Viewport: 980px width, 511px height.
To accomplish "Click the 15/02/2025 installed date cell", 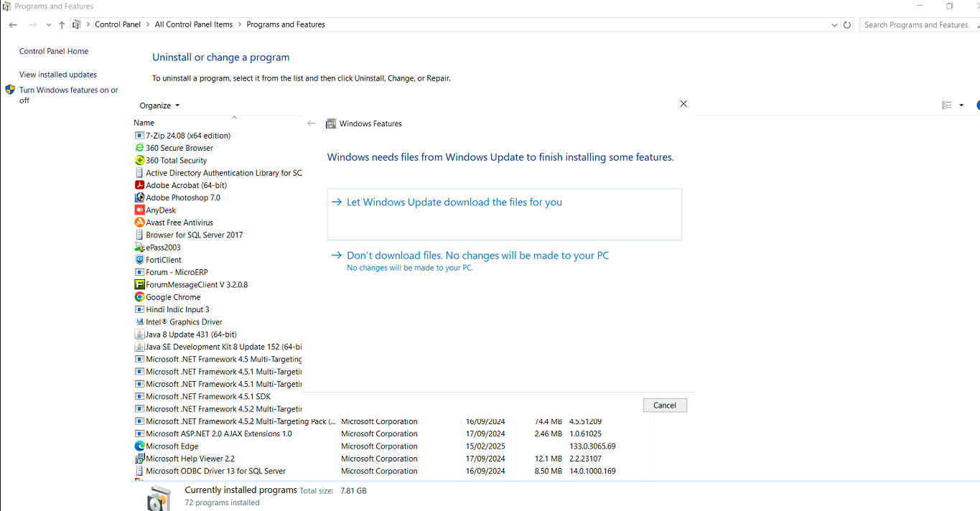I will 485,446.
